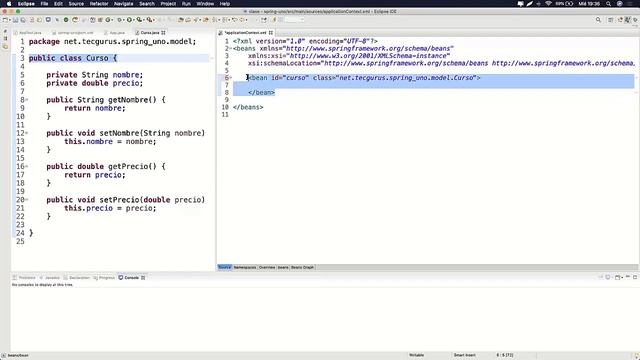Collapse the setPrecio method fold marker

(x=27, y=200)
